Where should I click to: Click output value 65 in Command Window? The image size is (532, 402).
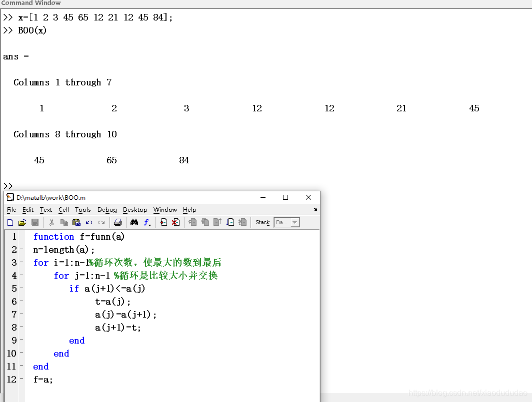coord(111,160)
